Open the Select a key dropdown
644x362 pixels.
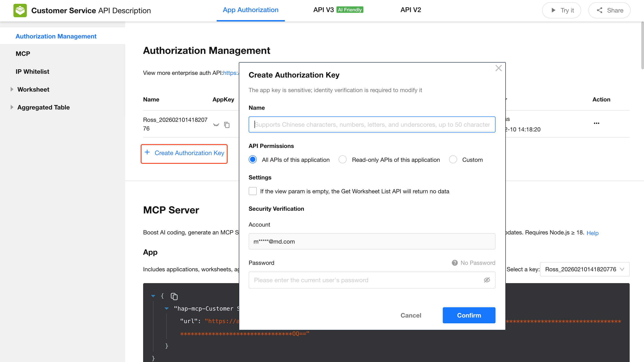(x=585, y=269)
